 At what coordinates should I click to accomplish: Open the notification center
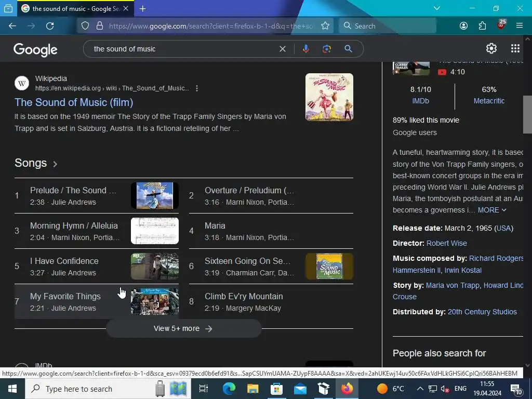[x=516, y=389]
